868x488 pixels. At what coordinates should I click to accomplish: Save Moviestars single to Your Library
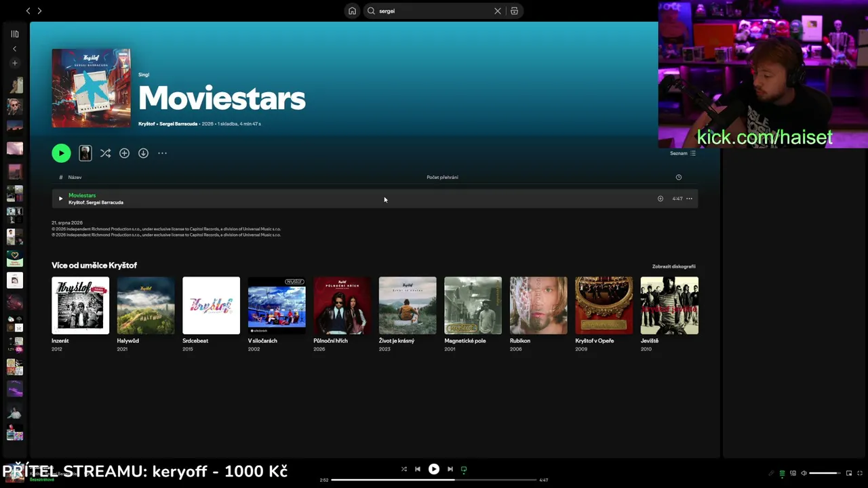124,153
